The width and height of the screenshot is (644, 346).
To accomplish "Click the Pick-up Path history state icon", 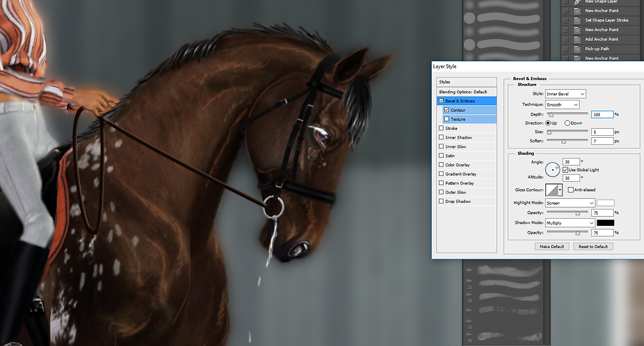I will click(577, 49).
